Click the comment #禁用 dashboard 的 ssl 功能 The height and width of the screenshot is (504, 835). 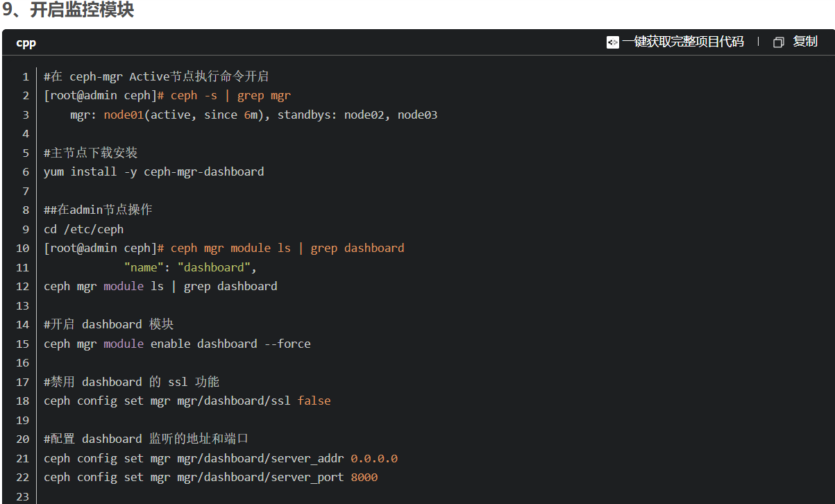pos(132,382)
